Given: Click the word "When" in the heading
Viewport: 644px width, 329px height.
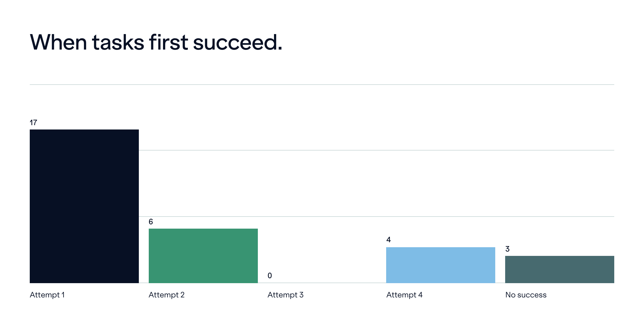Looking at the screenshot, I should tap(59, 42).
